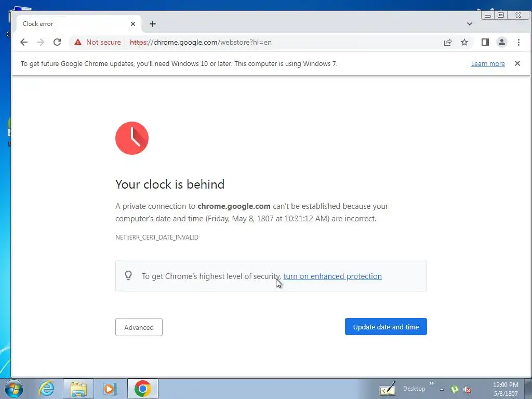Open the taskbar clock and date
Image resolution: width=532 pixels, height=399 pixels.
point(506,389)
